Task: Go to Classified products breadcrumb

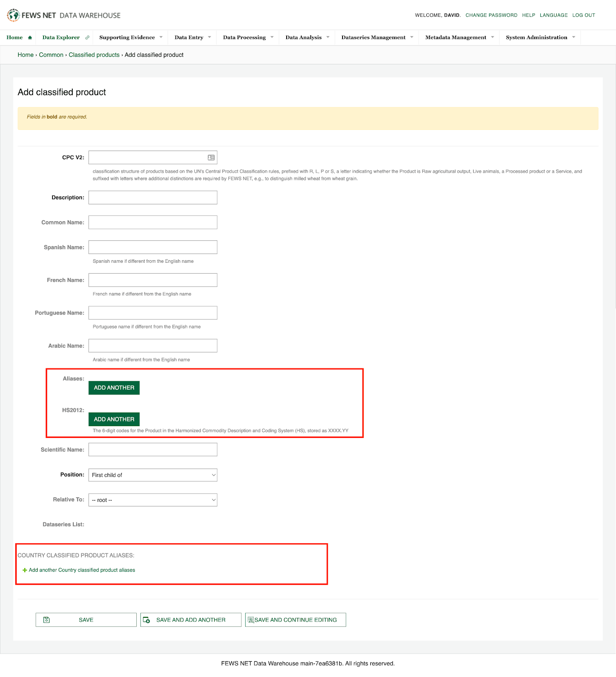Action: [94, 55]
